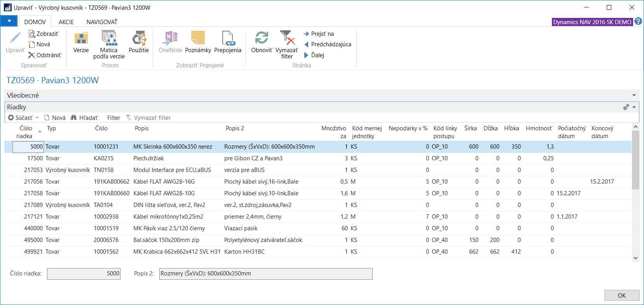The width and height of the screenshot is (644, 305).
Task: Click Dynamics NAV 2016 SK DEMO label
Action: coord(592,22)
